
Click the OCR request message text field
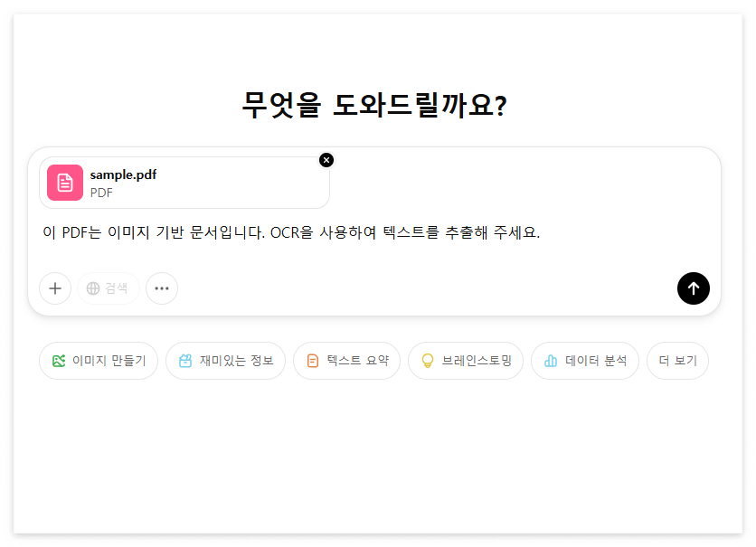(x=289, y=232)
